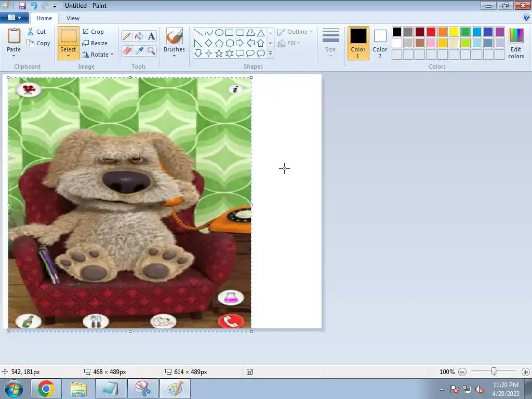
Task: Pick the Eraser tool
Action: click(x=127, y=51)
